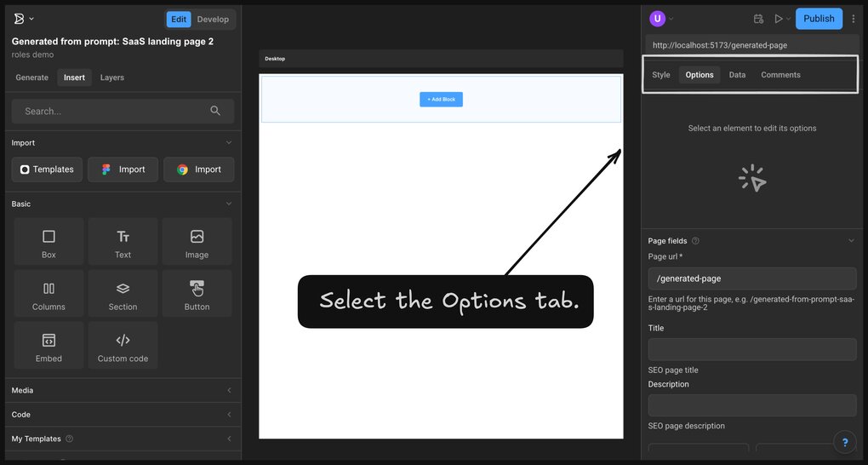Click the Page fields info icon
This screenshot has height=465, width=868.
pos(695,240)
